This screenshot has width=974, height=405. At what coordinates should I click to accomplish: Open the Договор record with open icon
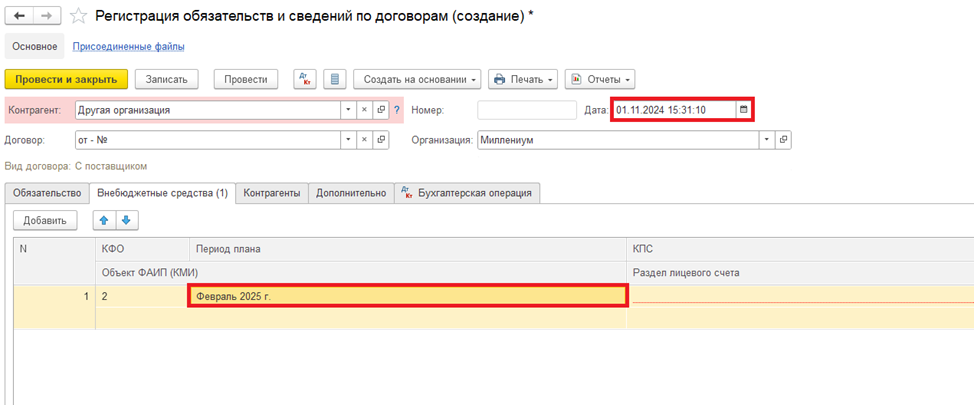pyautogui.click(x=381, y=140)
